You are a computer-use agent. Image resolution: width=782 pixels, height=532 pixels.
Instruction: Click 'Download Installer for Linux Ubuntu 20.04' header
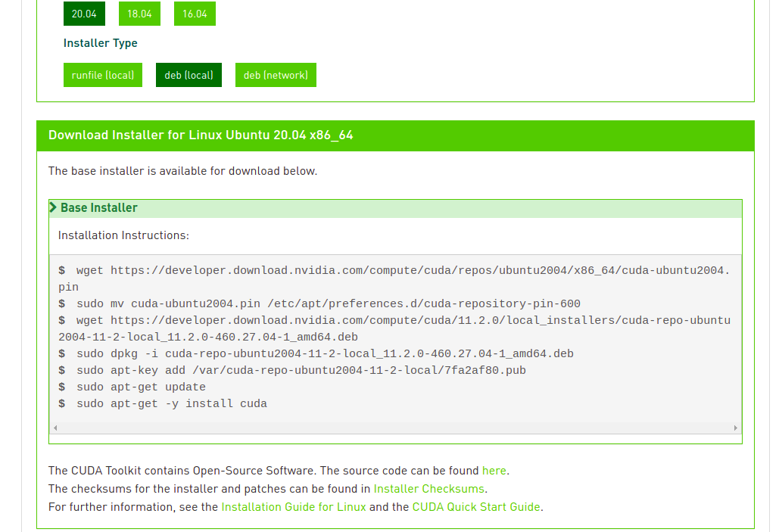(201, 135)
